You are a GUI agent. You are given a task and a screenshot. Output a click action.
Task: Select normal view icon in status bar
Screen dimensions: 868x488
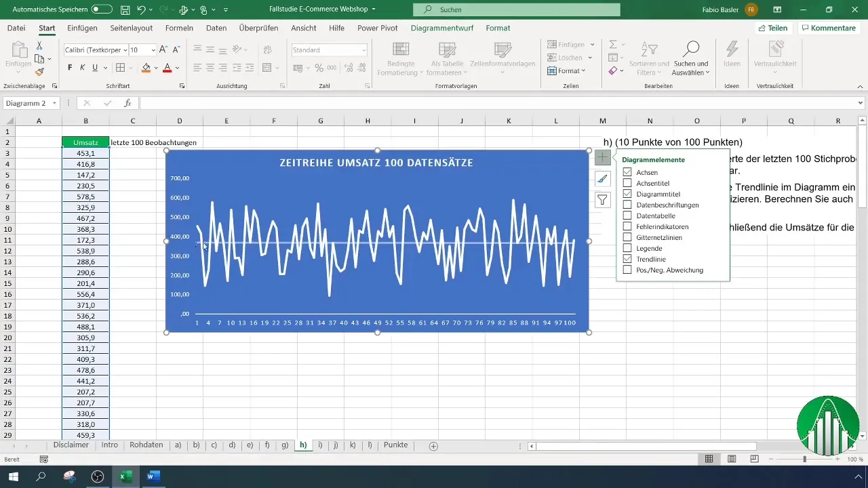pyautogui.click(x=709, y=459)
